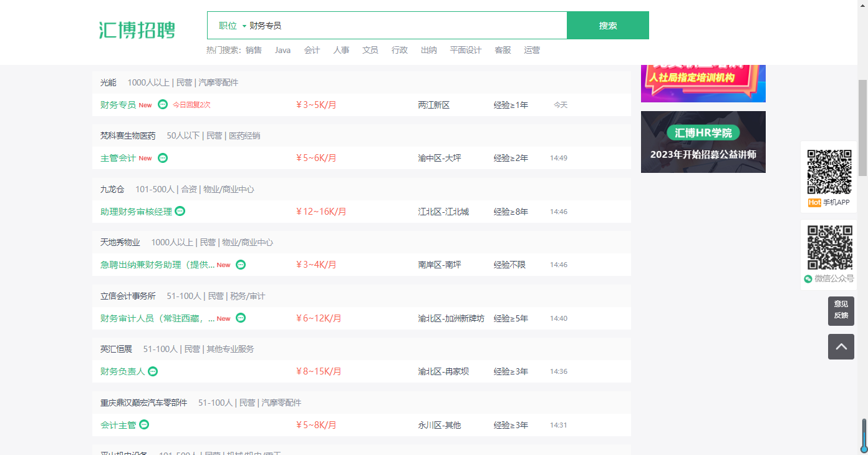Click location 渝北区-冉家坝
The height and width of the screenshot is (455, 868).
(x=443, y=371)
